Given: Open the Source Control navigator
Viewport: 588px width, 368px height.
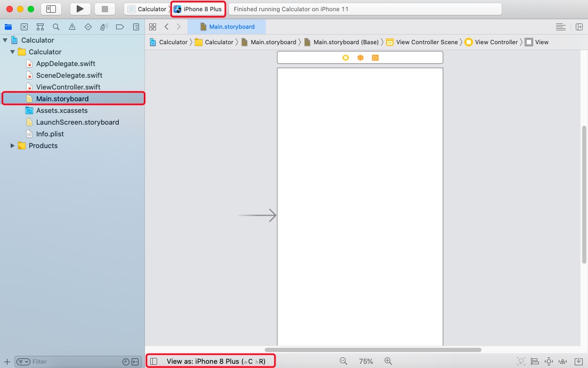Looking at the screenshot, I should [24, 27].
